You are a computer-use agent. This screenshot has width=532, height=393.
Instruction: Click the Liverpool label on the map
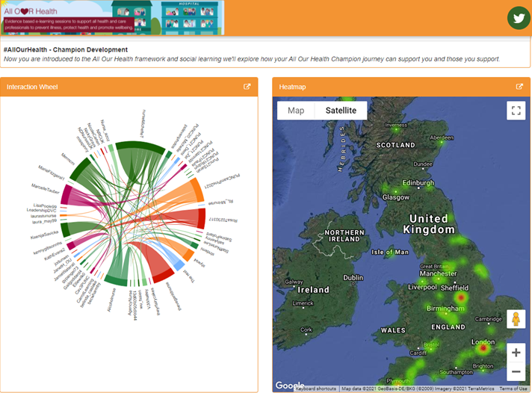(x=422, y=287)
